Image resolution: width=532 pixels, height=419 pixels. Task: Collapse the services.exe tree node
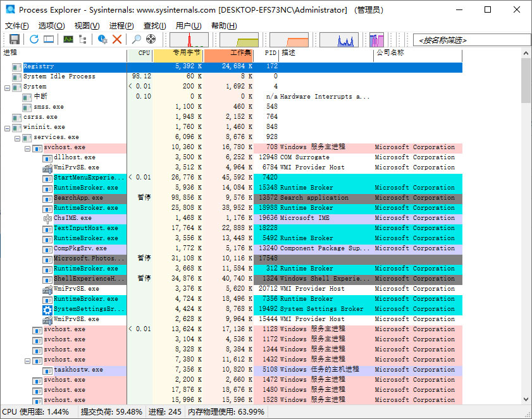17,138
